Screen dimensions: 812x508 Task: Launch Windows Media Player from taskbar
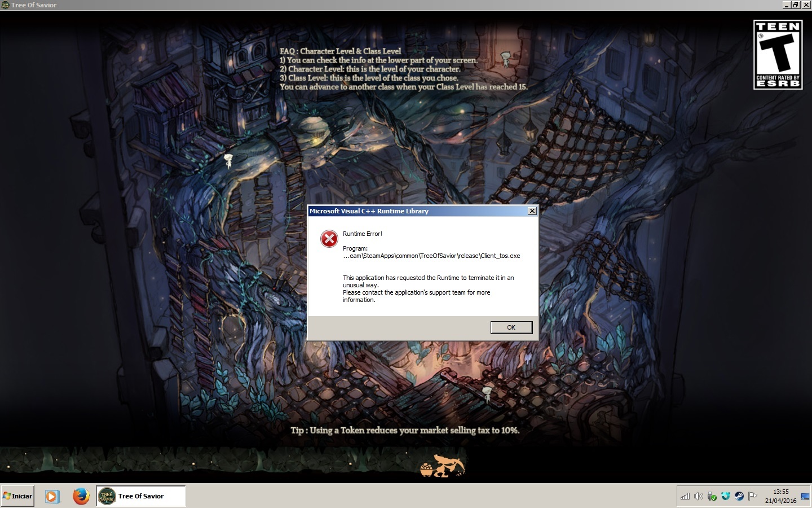52,496
